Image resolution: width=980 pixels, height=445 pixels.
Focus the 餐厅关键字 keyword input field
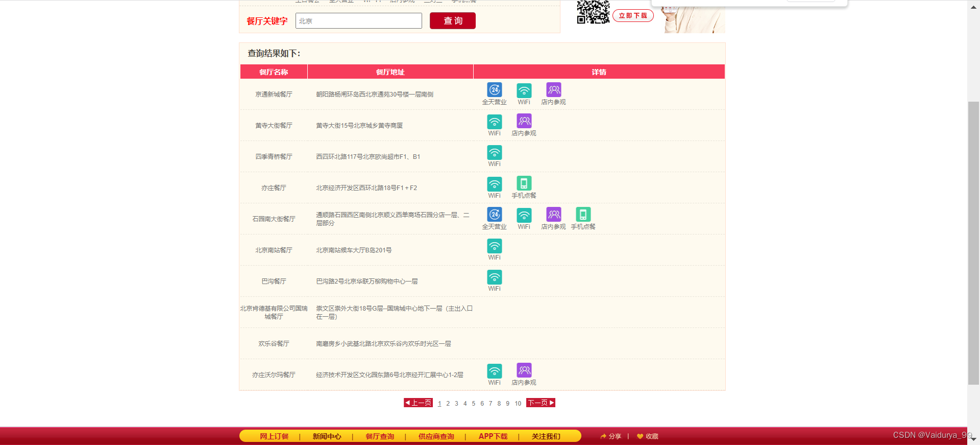pos(359,21)
